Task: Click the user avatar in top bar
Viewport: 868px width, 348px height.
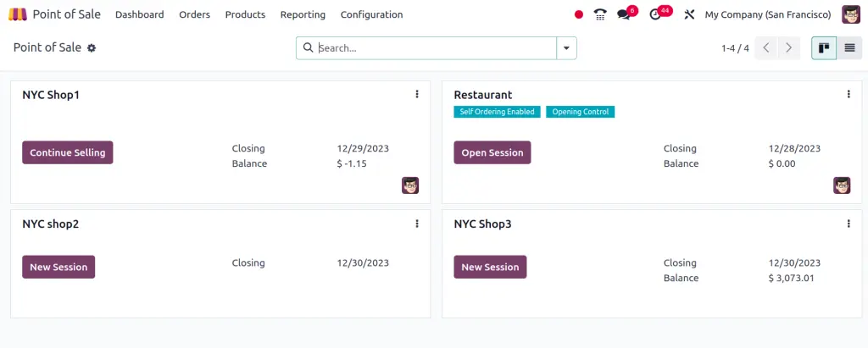Action: 850,14
